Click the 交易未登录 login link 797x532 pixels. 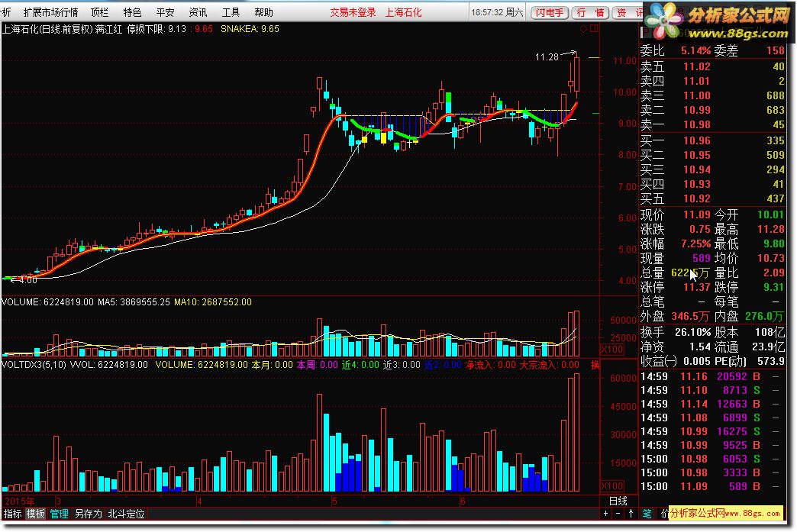(x=353, y=12)
